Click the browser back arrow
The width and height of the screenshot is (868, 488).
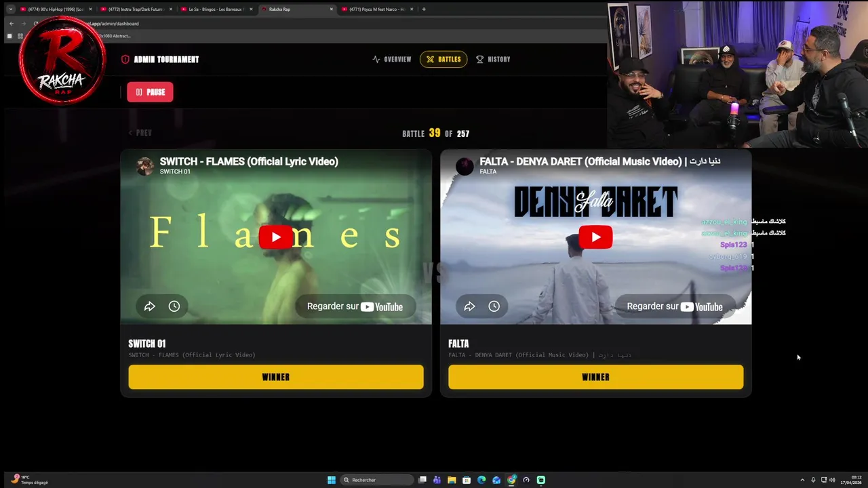11,24
